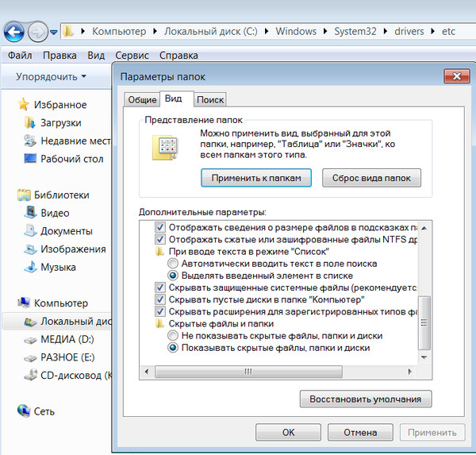This screenshot has height=455, width=476.
Task: Toggle 'Отображать сведения о размере файлов' checkbox
Action: point(160,227)
